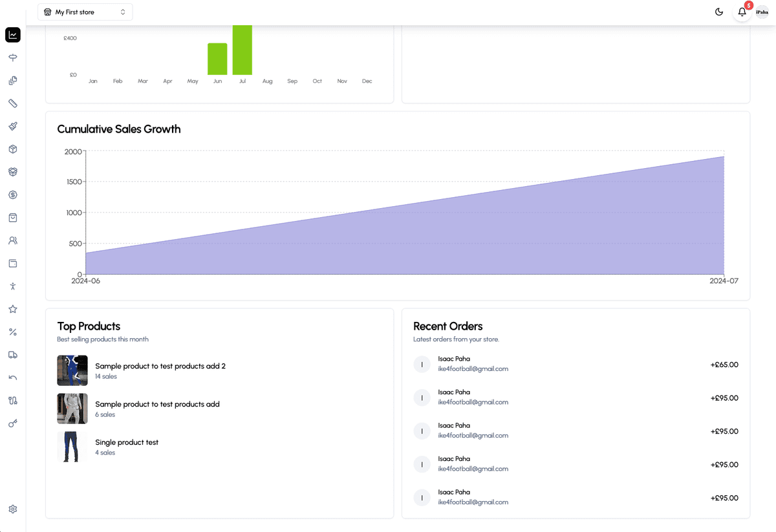
Task: Open the dollar coin icon
Action: [x=13, y=195]
